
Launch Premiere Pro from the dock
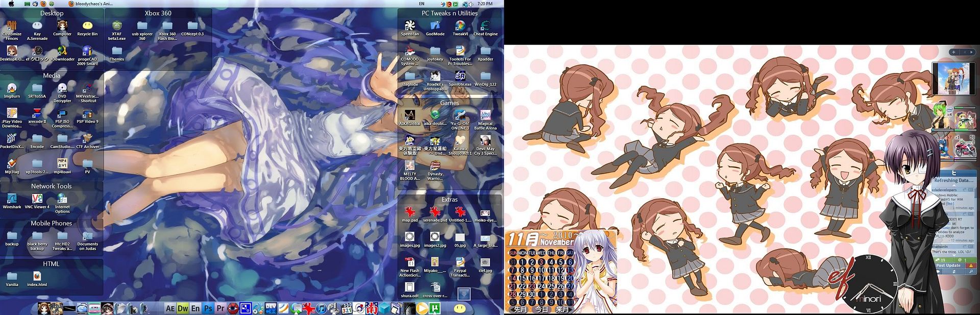point(220,308)
